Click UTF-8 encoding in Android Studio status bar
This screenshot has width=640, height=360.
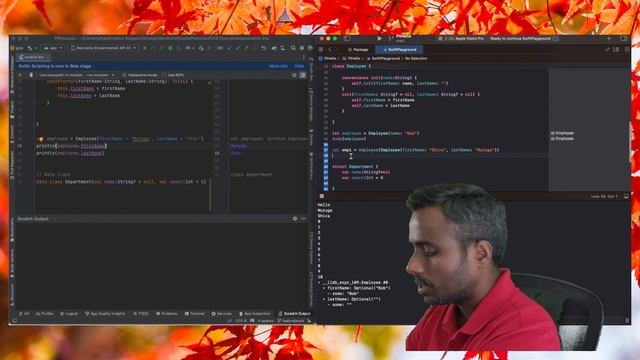241,321
